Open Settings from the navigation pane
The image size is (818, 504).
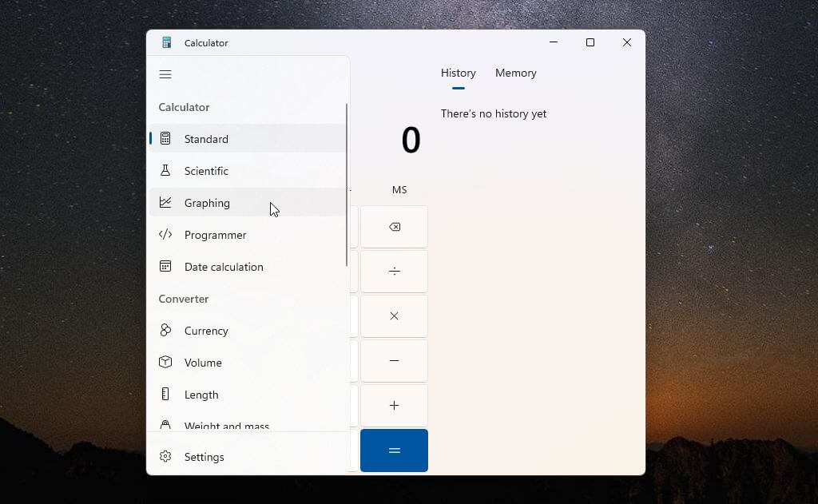248,457
